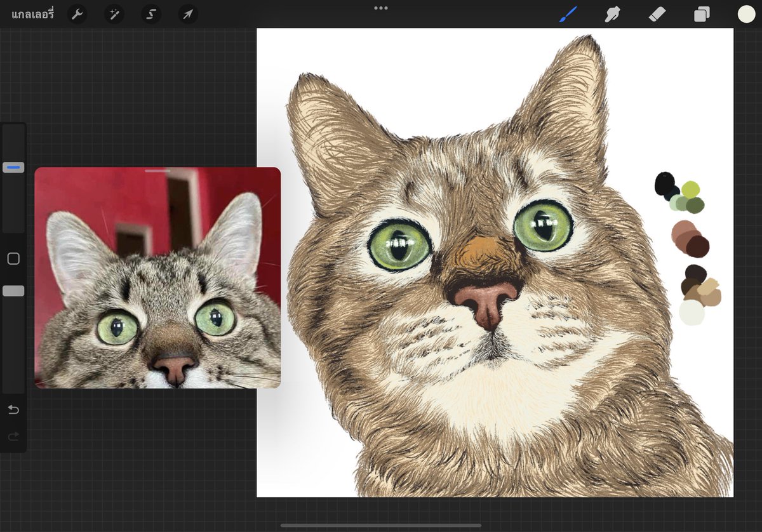Activate the Transform arrow tool

pyautogui.click(x=188, y=14)
